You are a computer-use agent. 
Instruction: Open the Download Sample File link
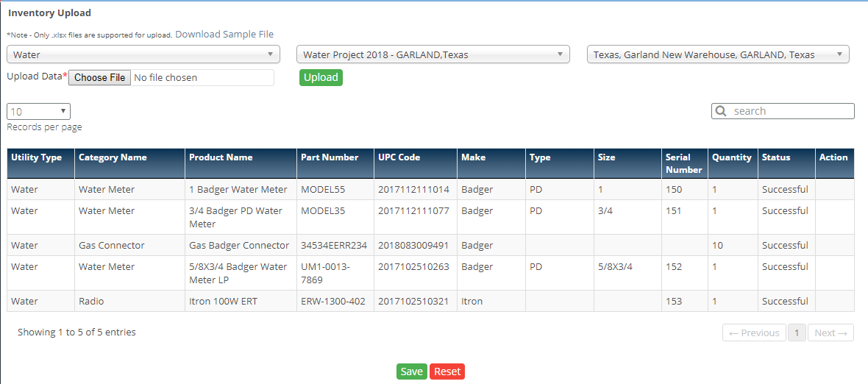pos(224,35)
